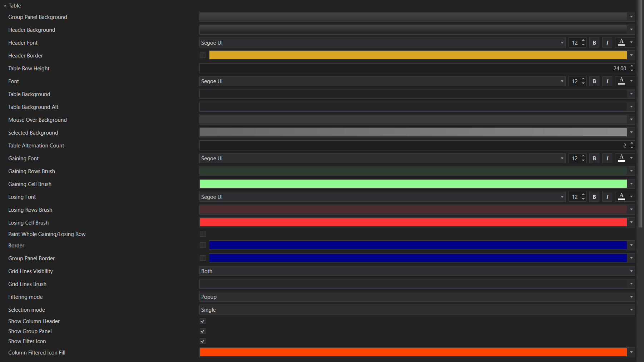The width and height of the screenshot is (644, 362).
Task: Click Column Filtered Icon Fill orange swatch
Action: point(413,353)
